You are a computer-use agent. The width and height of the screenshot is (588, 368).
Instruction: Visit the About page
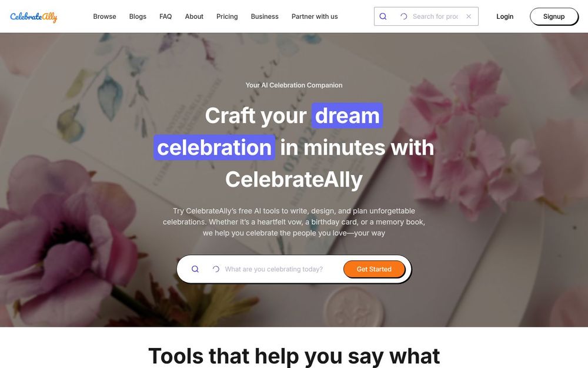(194, 16)
